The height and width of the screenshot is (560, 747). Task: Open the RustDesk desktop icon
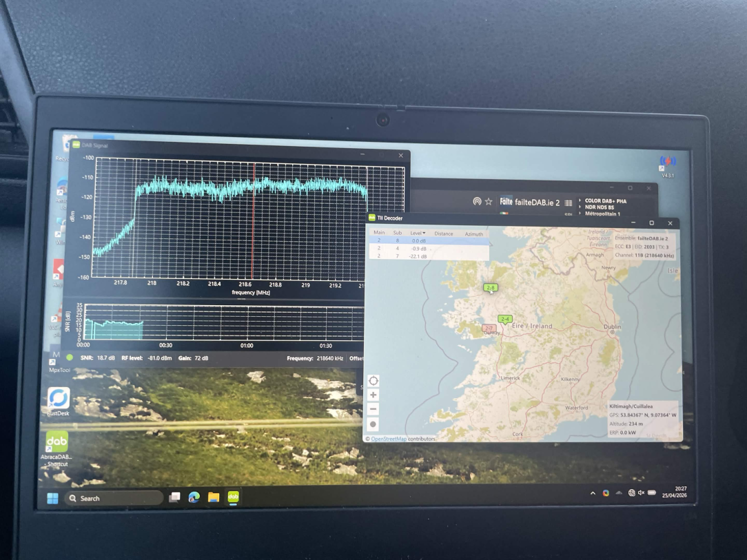coord(58,402)
